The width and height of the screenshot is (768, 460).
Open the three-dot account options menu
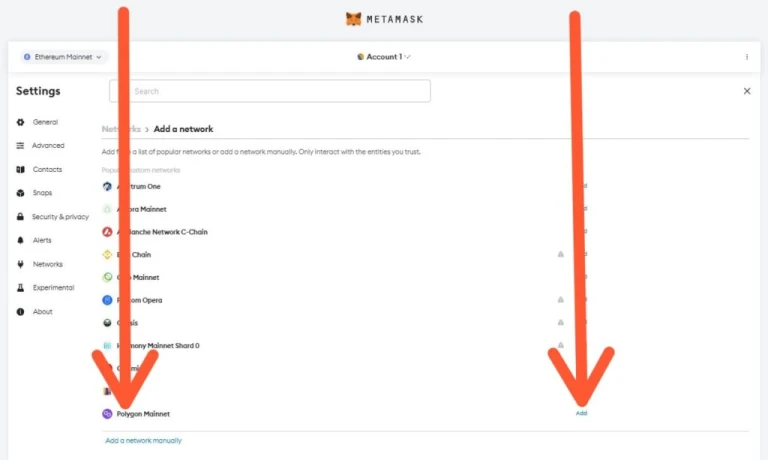[746, 57]
